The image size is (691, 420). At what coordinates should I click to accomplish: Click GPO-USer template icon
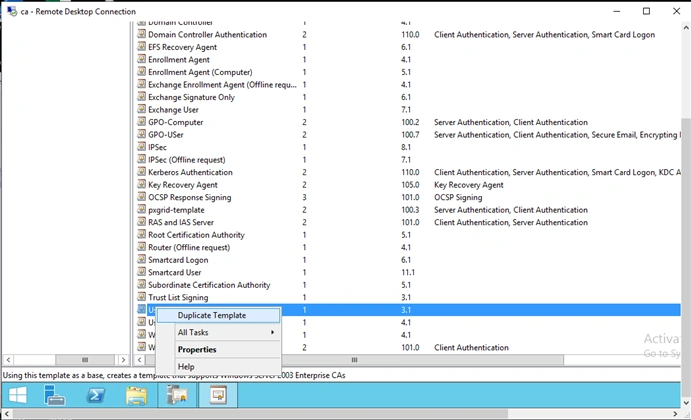click(141, 134)
